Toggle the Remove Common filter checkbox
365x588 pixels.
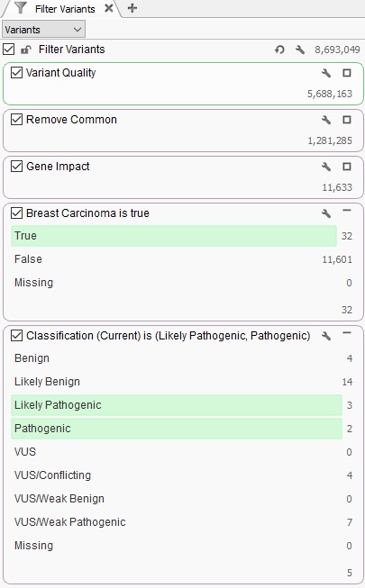pyautogui.click(x=16, y=120)
